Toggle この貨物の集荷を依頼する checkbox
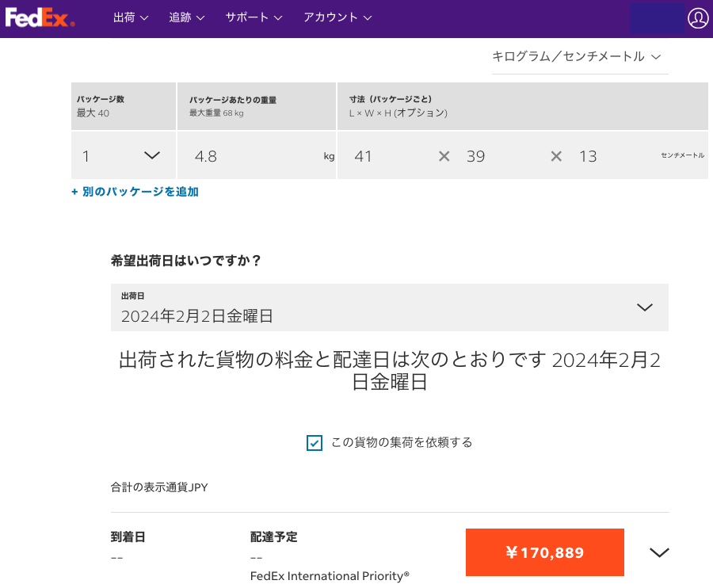This screenshot has height=588, width=713. coord(315,442)
